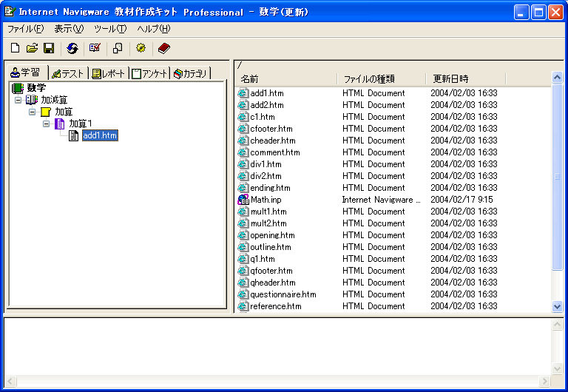Click the overlapping pages toolbar icon
Viewport: 568px width, 392px height.
click(x=118, y=48)
